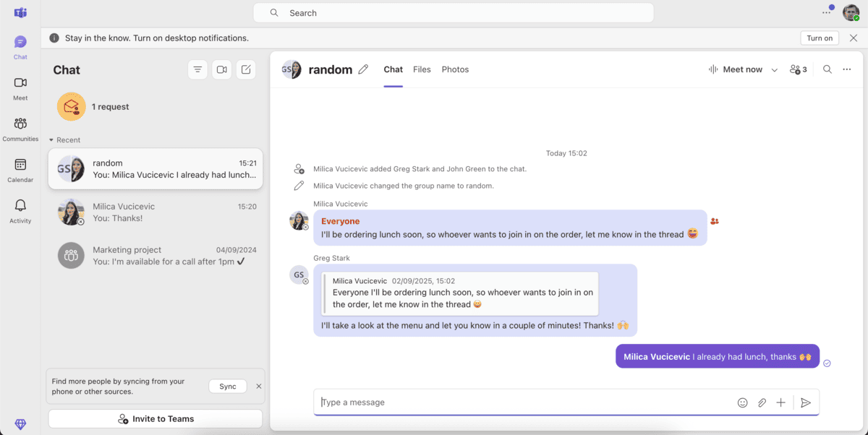
Task: Turn on desktop notifications
Action: 820,38
